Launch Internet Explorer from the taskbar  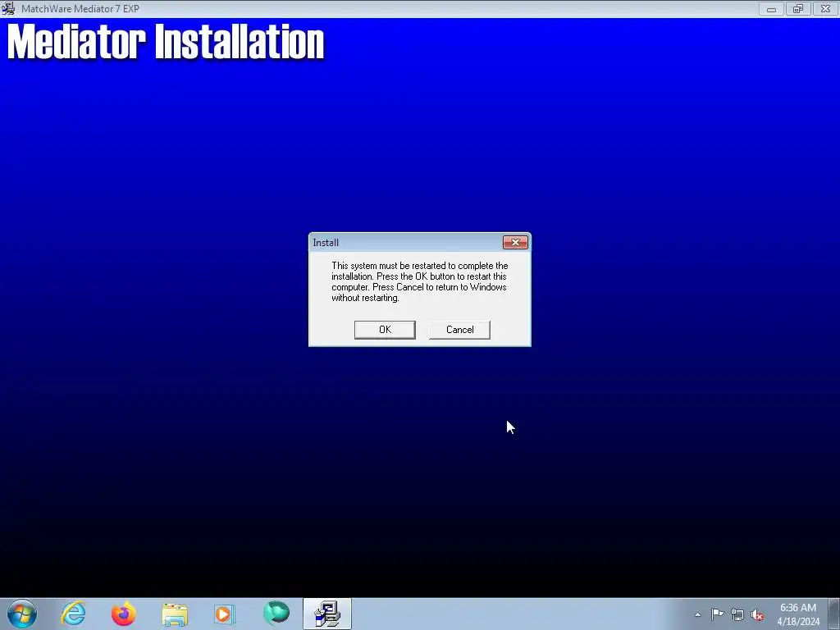(x=73, y=614)
